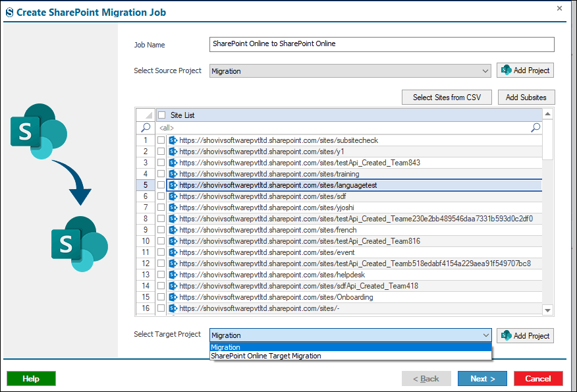Click the site icon next to sites/training
The image size is (577, 392).
pos(173,174)
